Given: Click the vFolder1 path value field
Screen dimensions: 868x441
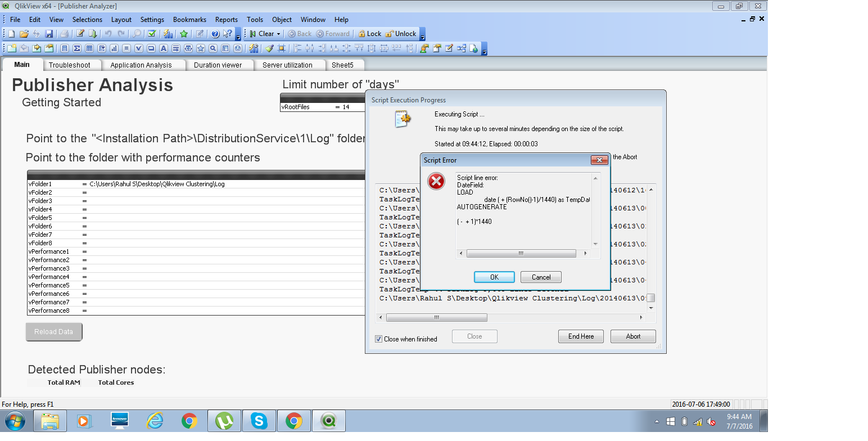Looking at the screenshot, I should tap(227, 184).
